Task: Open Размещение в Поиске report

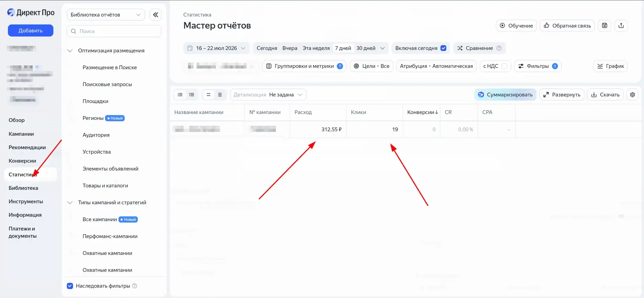Action: pyautogui.click(x=110, y=68)
